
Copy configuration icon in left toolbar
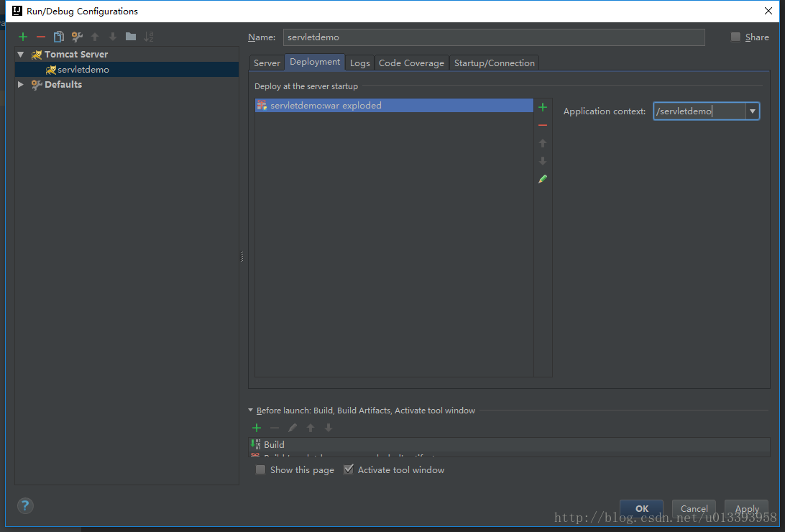tap(59, 37)
